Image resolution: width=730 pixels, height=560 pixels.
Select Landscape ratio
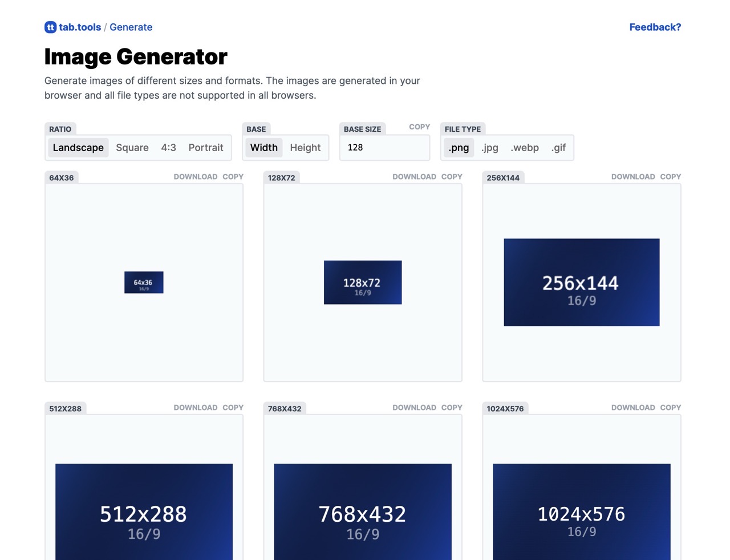click(x=78, y=148)
